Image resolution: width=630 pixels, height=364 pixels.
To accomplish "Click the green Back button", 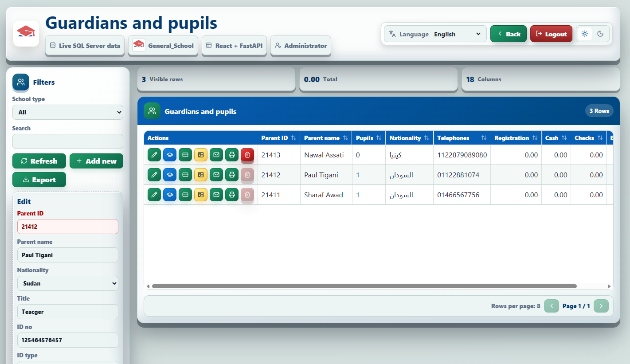I will click(x=509, y=34).
